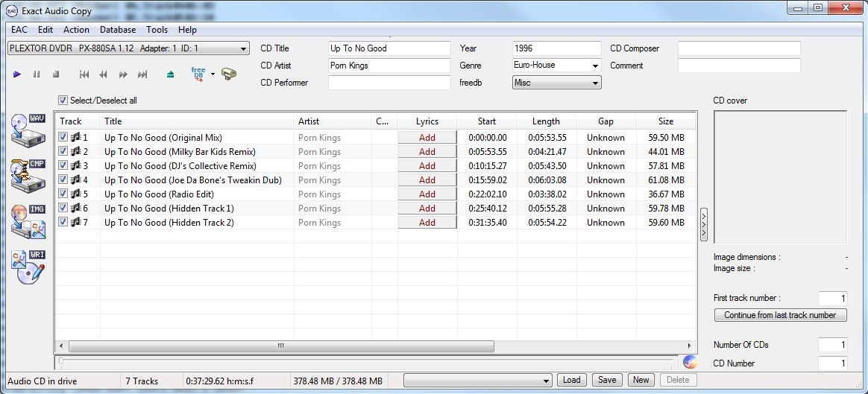Stop playback with the Stop button
This screenshot has width=868, height=394.
tap(56, 74)
